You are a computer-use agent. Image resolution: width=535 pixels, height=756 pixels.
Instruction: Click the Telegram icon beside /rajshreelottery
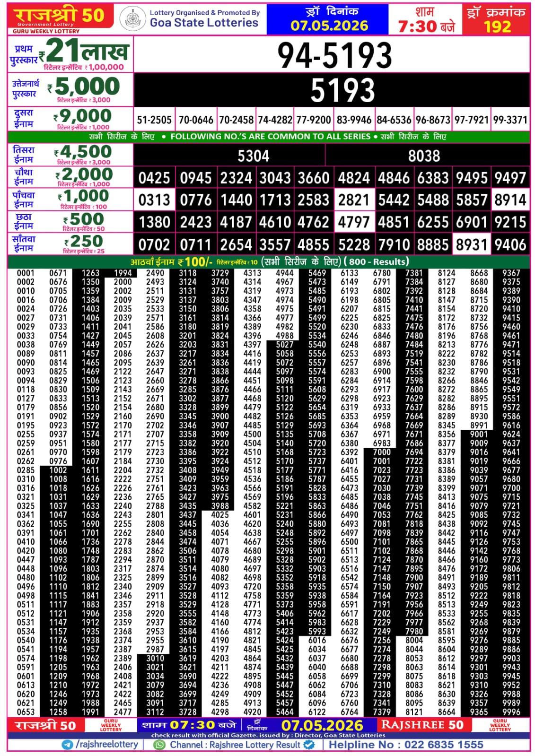68,745
